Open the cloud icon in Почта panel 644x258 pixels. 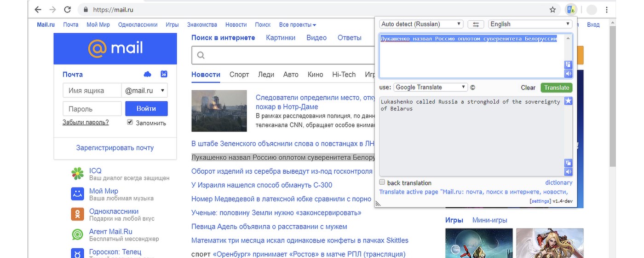click(x=147, y=74)
